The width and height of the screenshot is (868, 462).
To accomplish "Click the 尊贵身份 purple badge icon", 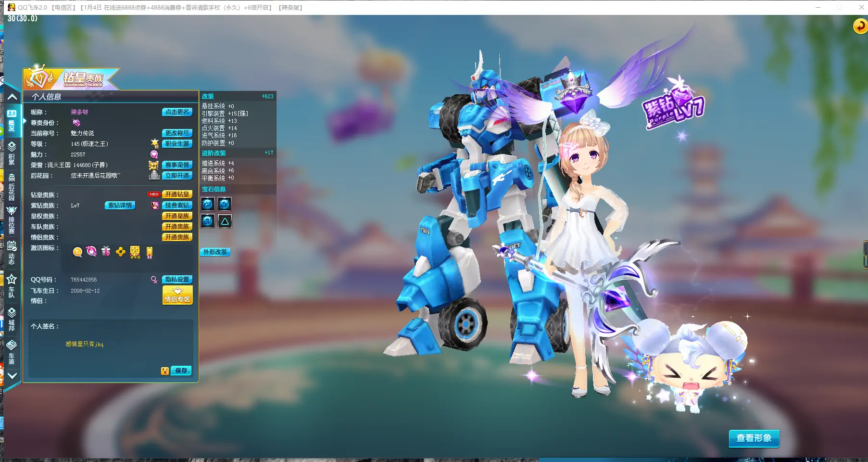I will [76, 123].
